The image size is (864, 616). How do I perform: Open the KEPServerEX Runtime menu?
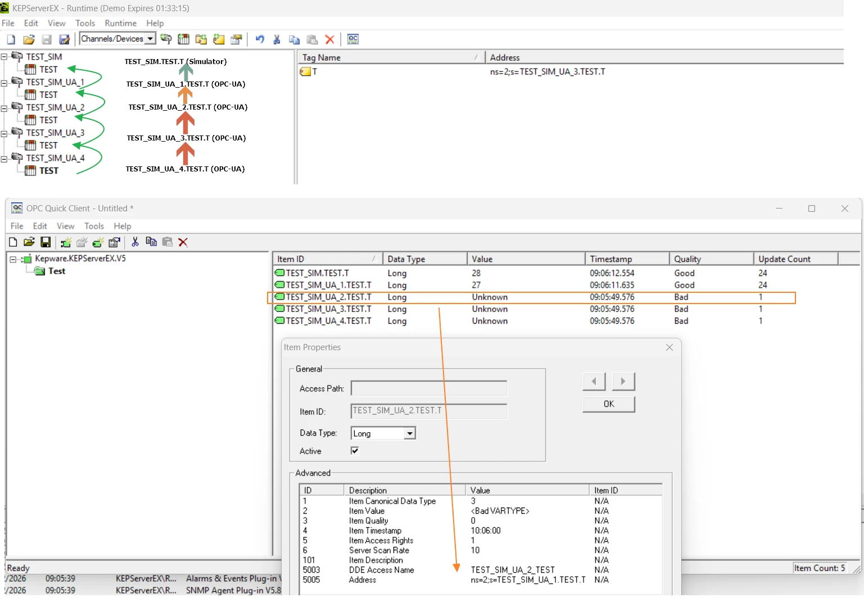(x=120, y=23)
